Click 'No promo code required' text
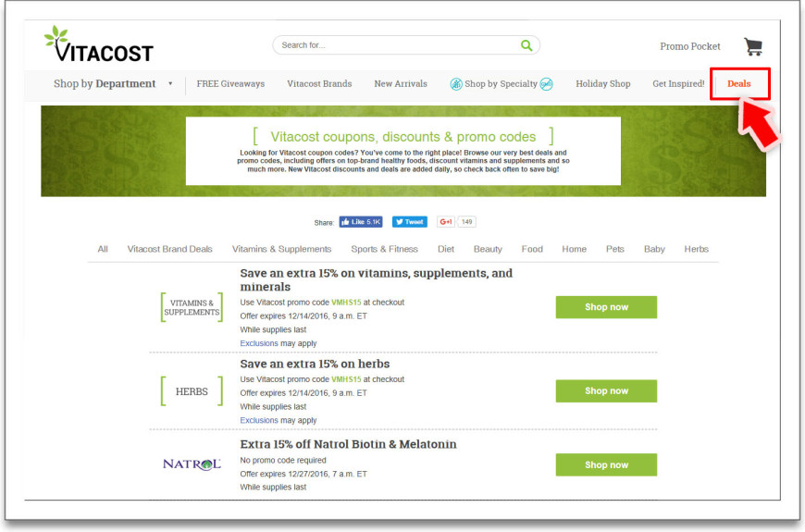805x532 pixels. coord(283,460)
